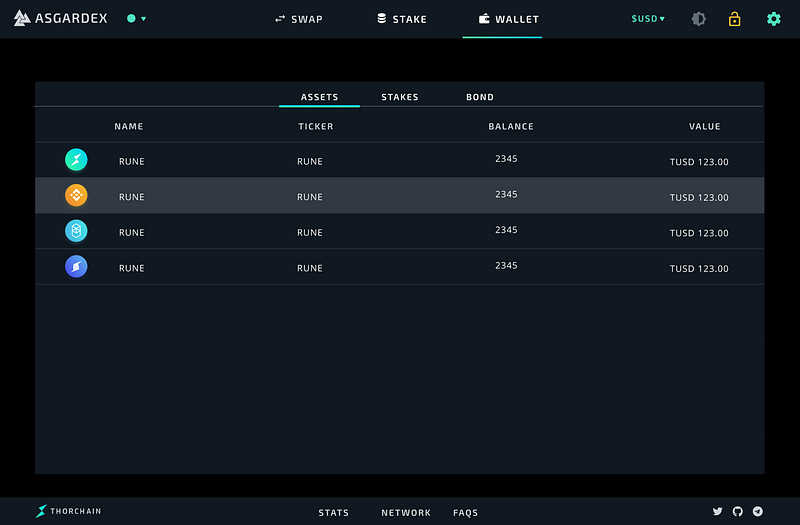Click the VALUE column header
Screen dimensions: 800x525
coord(705,127)
